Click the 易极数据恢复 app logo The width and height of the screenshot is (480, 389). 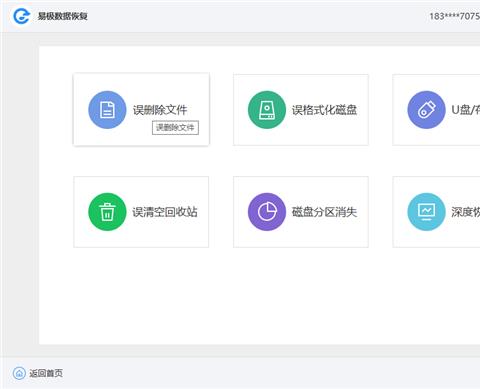[21, 16]
